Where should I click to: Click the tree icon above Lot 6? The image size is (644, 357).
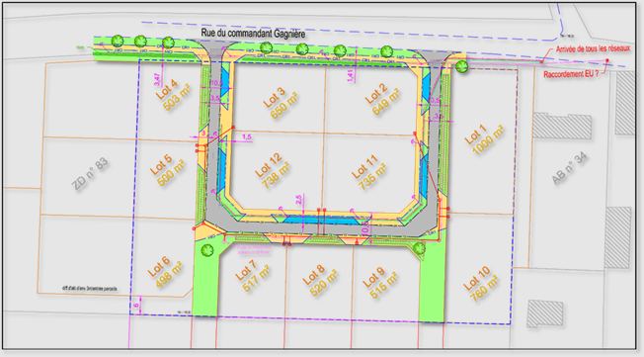[207, 250]
